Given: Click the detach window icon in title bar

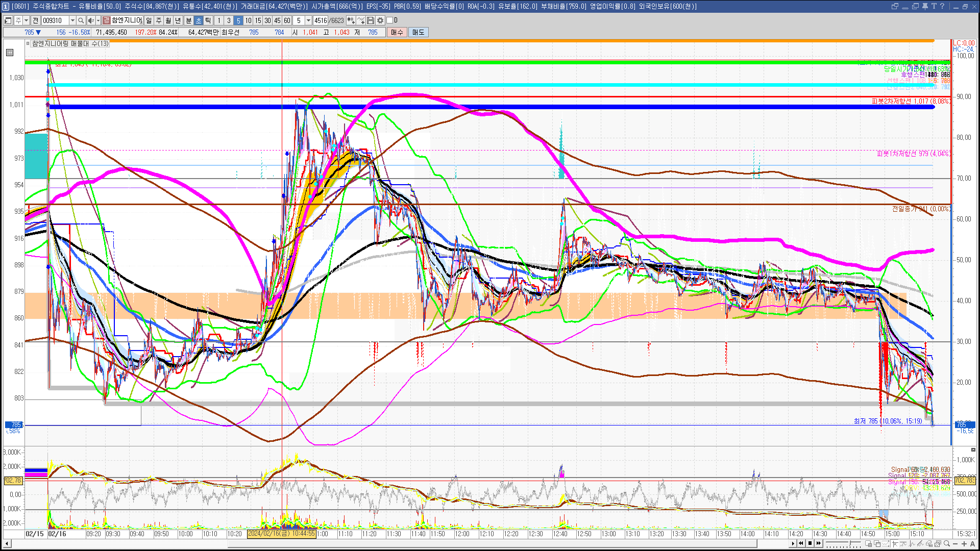Looking at the screenshot, I should coord(895,6).
